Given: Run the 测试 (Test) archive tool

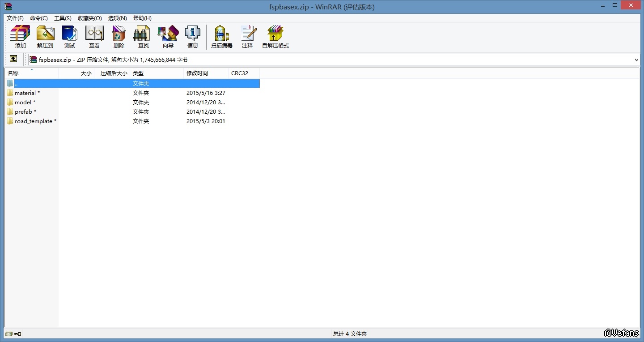Looking at the screenshot, I should pos(70,36).
